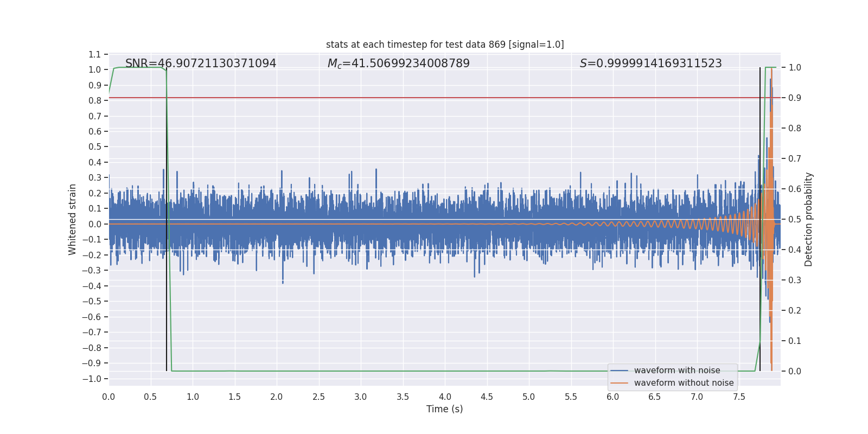Click the "Whitened strain" y-axis label
Viewport: 868px width, 434px height.
pyautogui.click(x=72, y=220)
